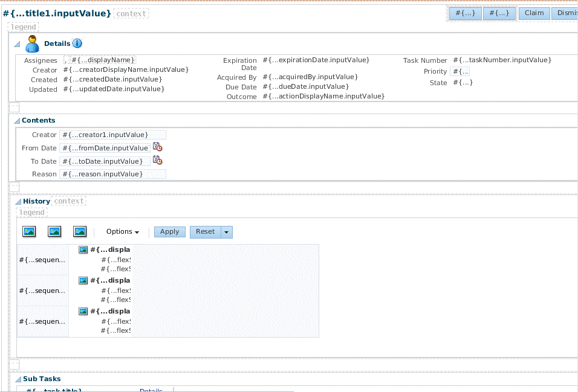Screen dimensions: 578x392
Task: Click the first displa bold entry in History
Action: pos(110,249)
